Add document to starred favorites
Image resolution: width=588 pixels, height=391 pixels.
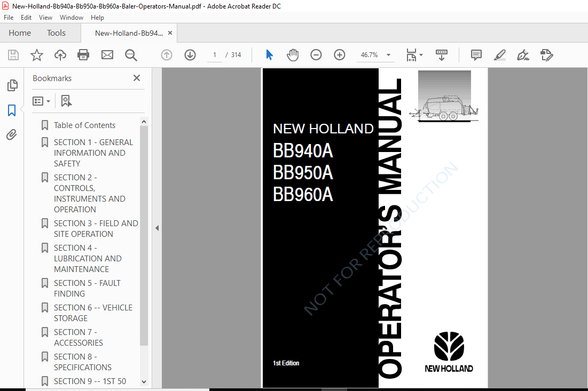(x=37, y=55)
